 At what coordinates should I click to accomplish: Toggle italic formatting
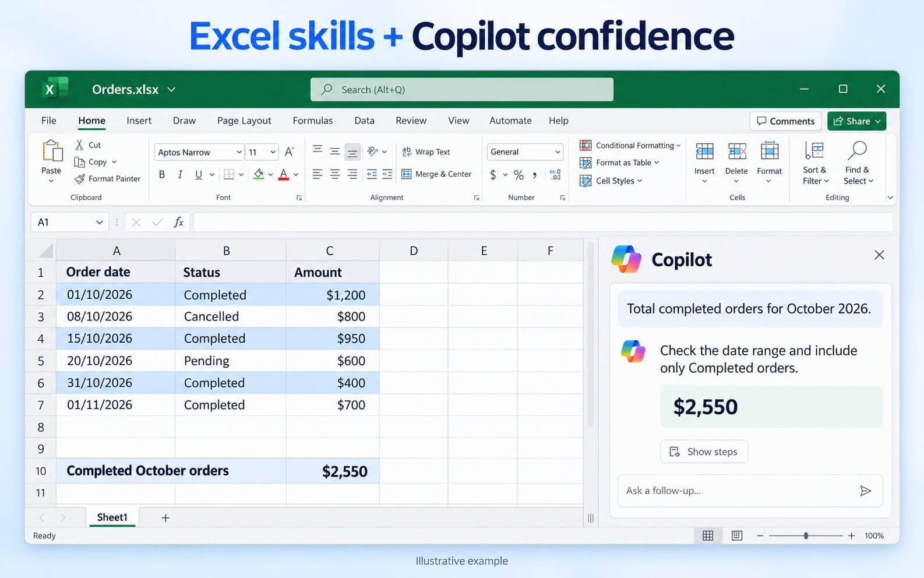(180, 174)
